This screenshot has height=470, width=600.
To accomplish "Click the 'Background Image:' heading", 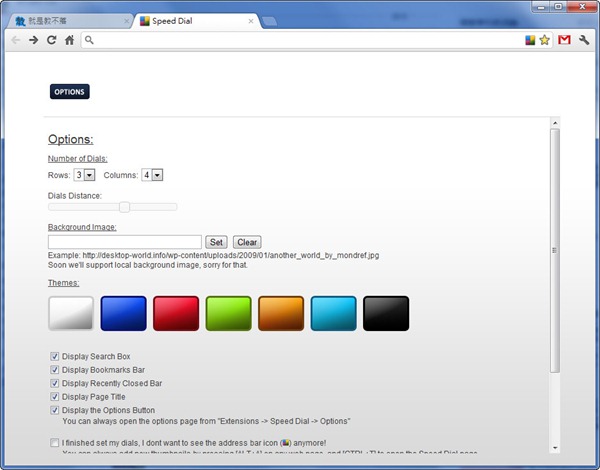I will (82, 227).
